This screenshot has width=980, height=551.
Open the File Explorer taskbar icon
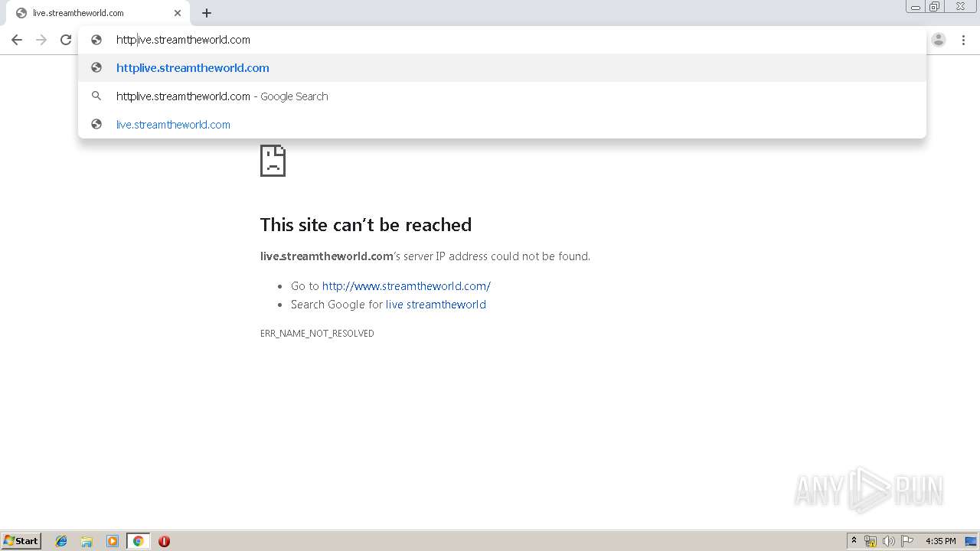(x=87, y=541)
